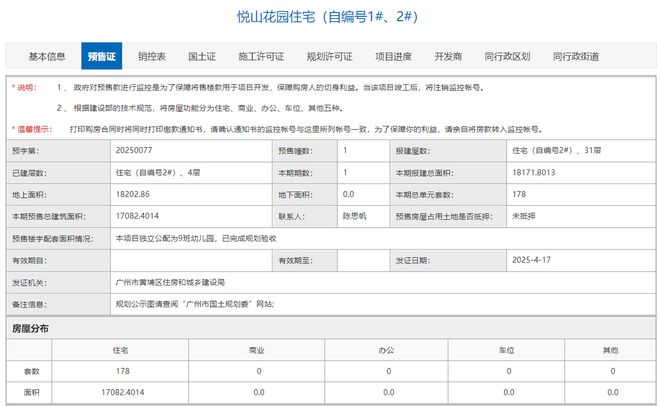Select the 同行政区划 tab

coord(507,56)
